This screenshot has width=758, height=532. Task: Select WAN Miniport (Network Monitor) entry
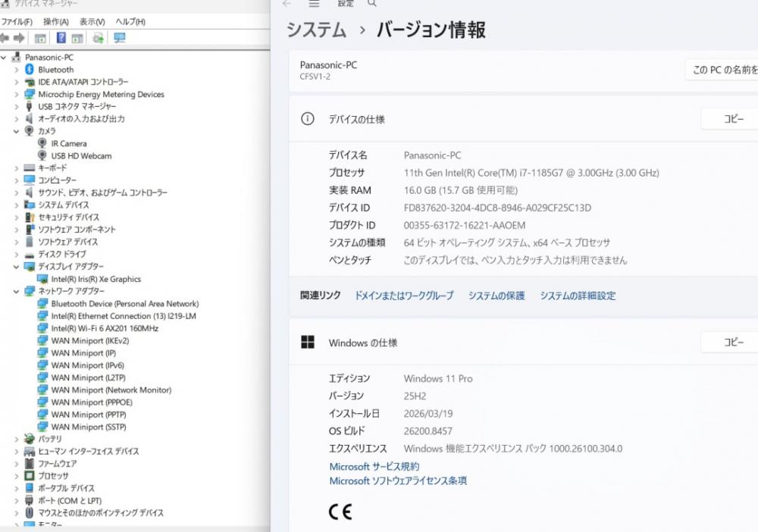[111, 390]
